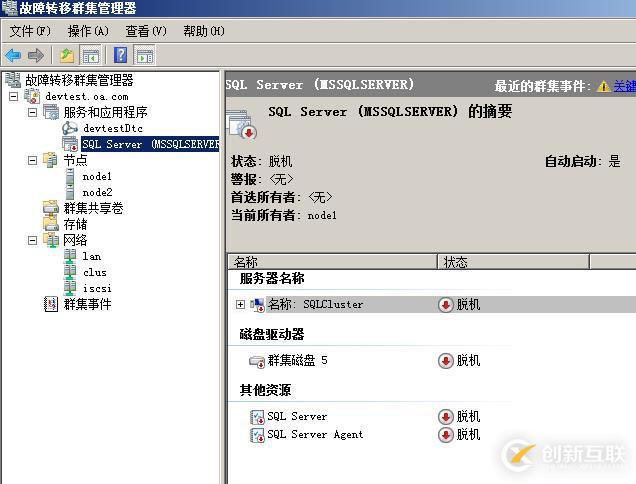Click the 群集磁盘 5 disk icon
The width and height of the screenshot is (636, 484).
tap(257, 361)
